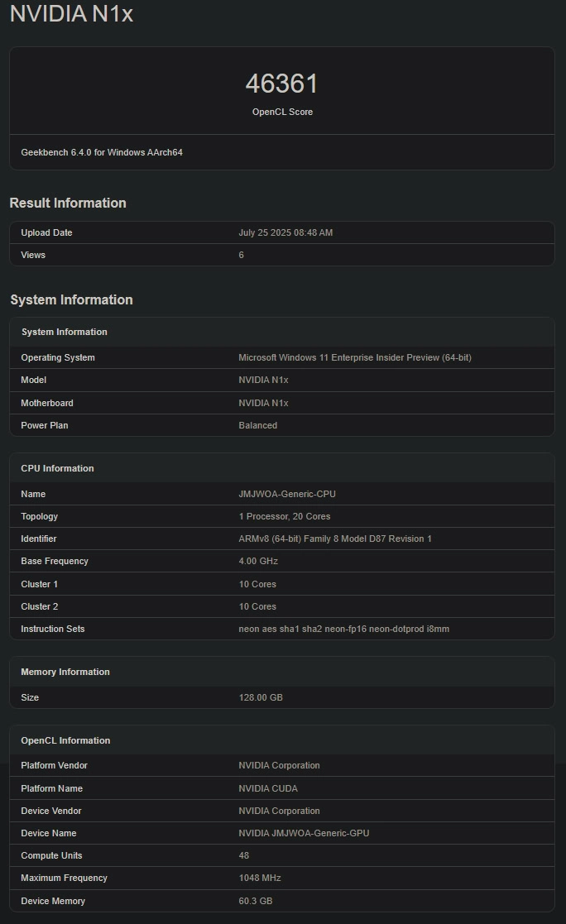Click the 46361 OpenCL score number
The height and width of the screenshot is (924, 566).
click(281, 84)
